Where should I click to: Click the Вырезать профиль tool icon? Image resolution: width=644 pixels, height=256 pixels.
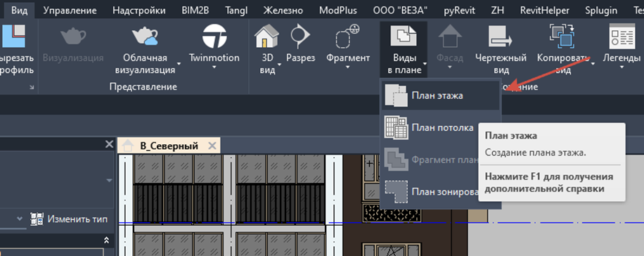click(x=14, y=36)
